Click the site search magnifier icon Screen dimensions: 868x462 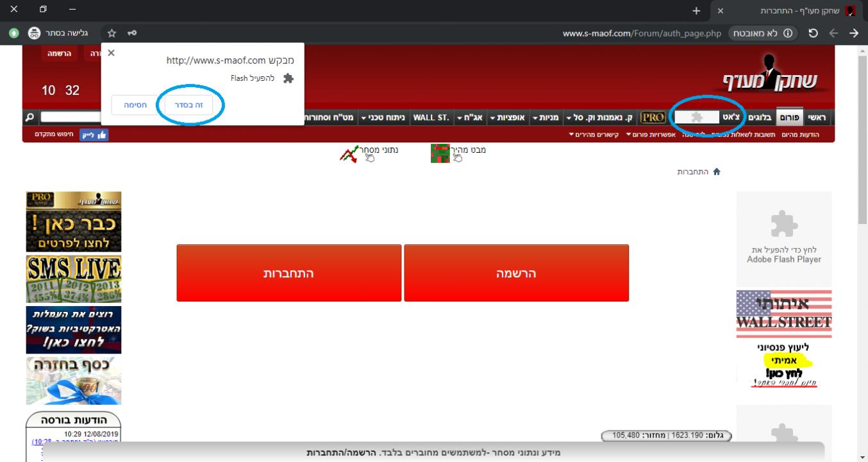pyautogui.click(x=29, y=117)
